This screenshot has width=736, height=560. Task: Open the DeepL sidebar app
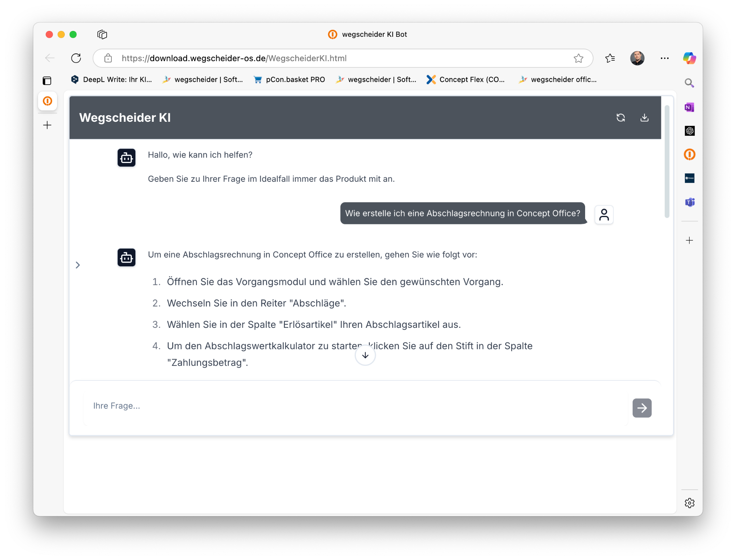pos(689,178)
